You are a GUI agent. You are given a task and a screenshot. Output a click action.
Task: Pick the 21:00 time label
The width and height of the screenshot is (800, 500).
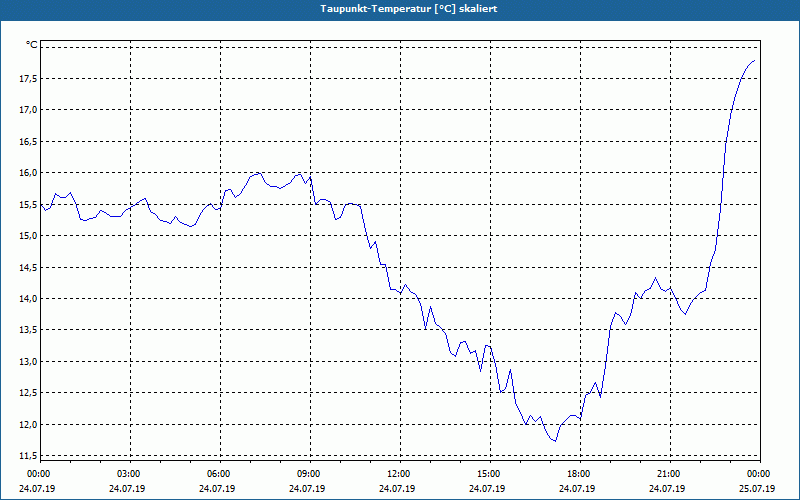click(668, 474)
